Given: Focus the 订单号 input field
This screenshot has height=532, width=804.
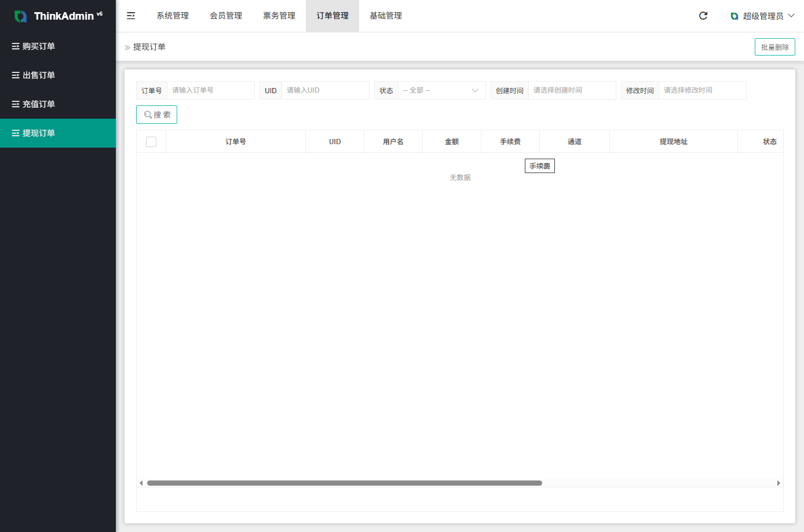Looking at the screenshot, I should click(211, 90).
